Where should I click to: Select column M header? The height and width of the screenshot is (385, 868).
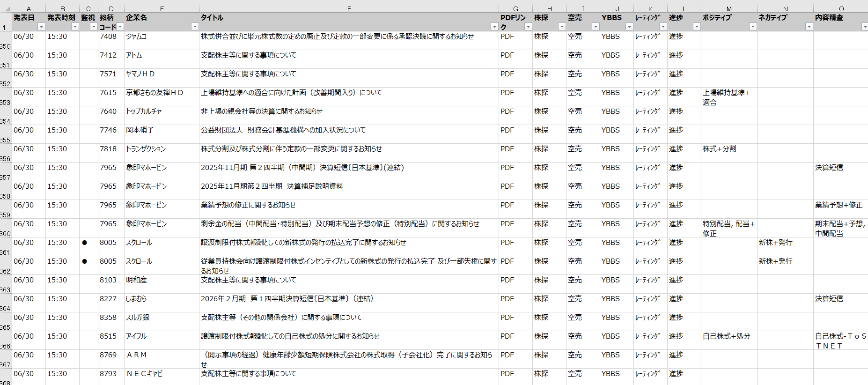[x=729, y=9]
